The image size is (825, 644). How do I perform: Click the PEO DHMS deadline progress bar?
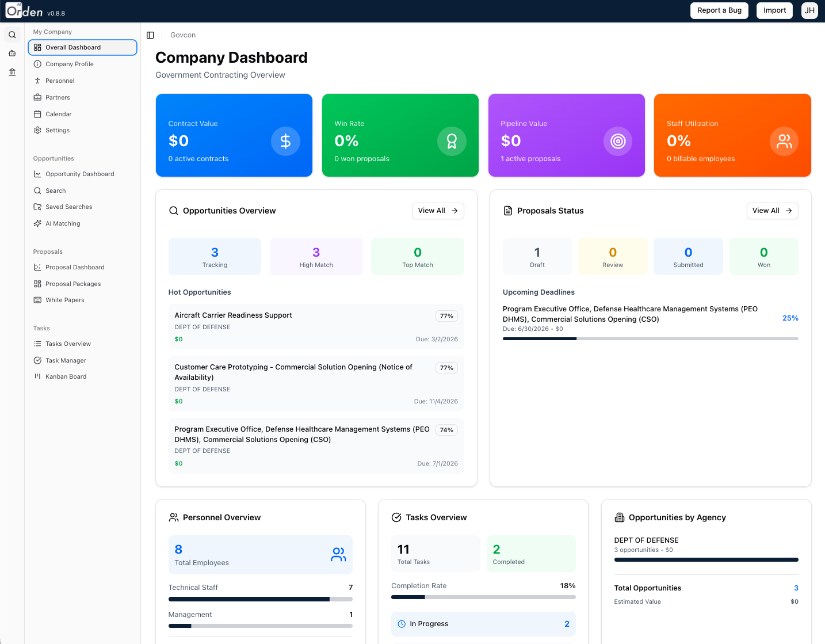point(650,338)
